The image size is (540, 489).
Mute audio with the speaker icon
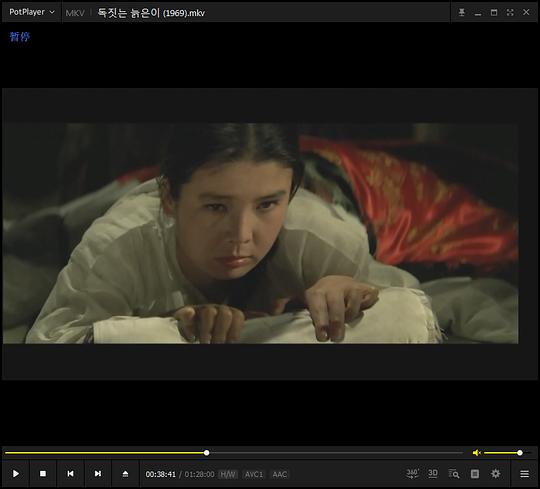[477, 453]
